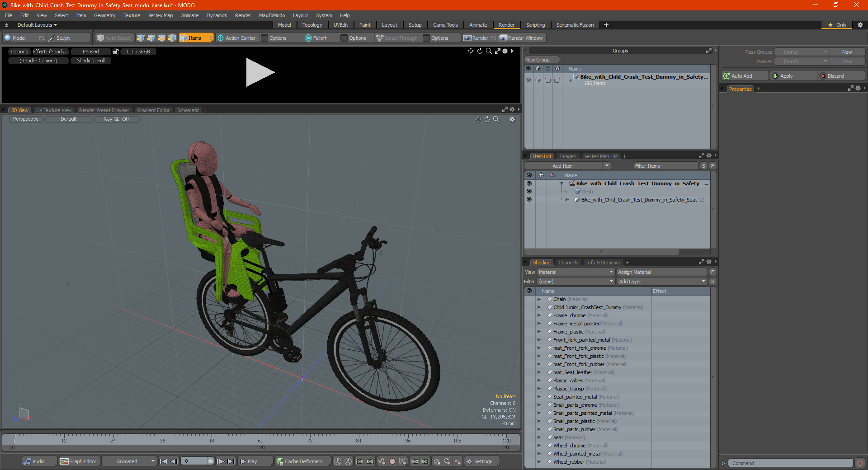The height and width of the screenshot is (470, 868).
Task: Expand Wheel_rubber material entry
Action: click(539, 462)
